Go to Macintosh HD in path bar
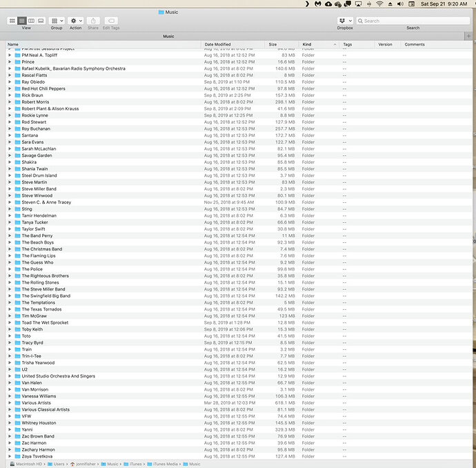The width and height of the screenshot is (476, 468). coord(26,464)
